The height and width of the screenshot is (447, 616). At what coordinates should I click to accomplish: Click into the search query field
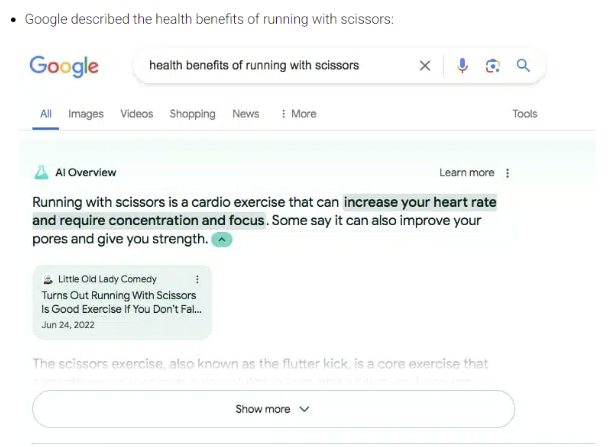pos(275,65)
